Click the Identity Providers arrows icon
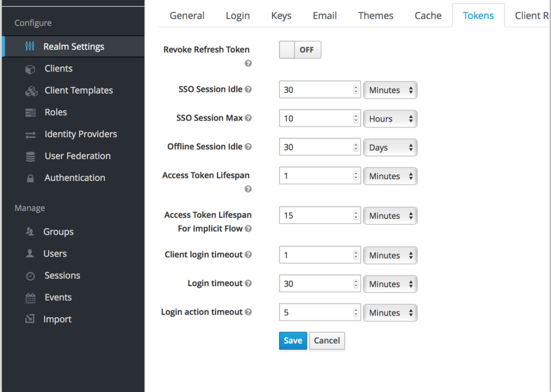This screenshot has height=392, width=551. pos(31,135)
